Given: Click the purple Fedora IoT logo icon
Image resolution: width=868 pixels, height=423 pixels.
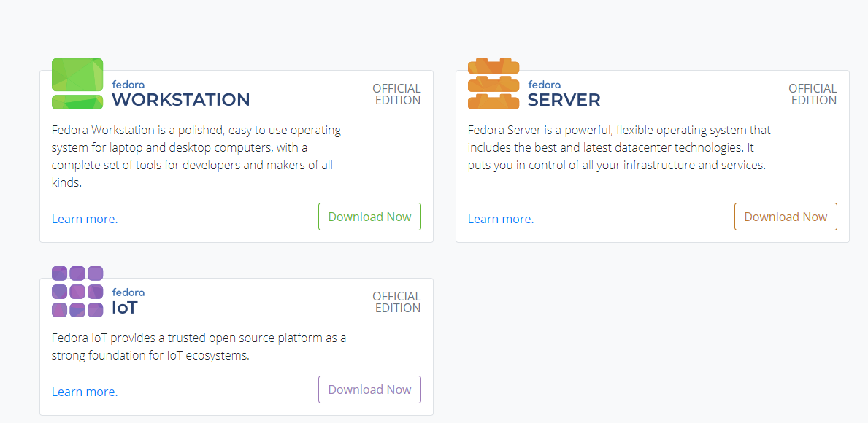Looking at the screenshot, I should point(77,292).
